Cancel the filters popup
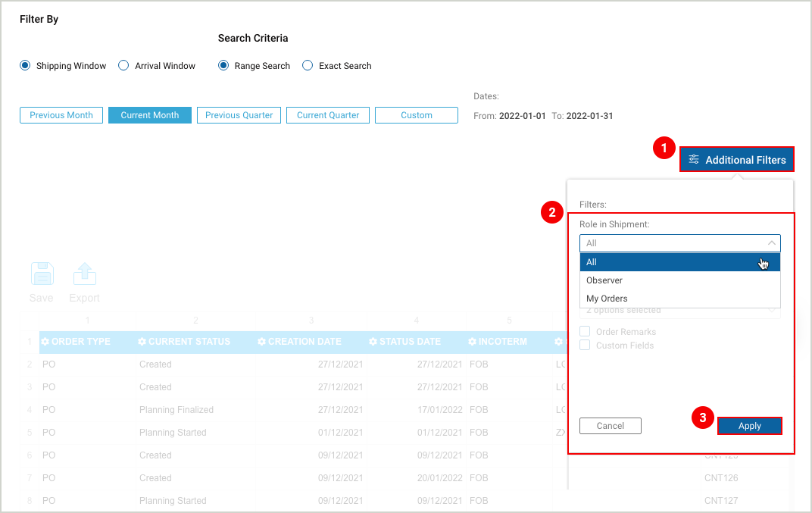The height and width of the screenshot is (513, 812). 610,426
